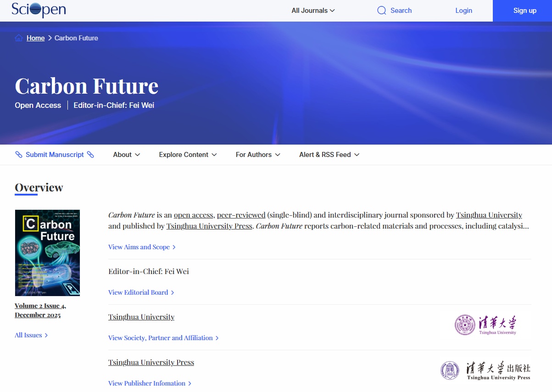Expand the All Journals dropdown
Viewport: 552px width, 392px height.
tap(313, 11)
